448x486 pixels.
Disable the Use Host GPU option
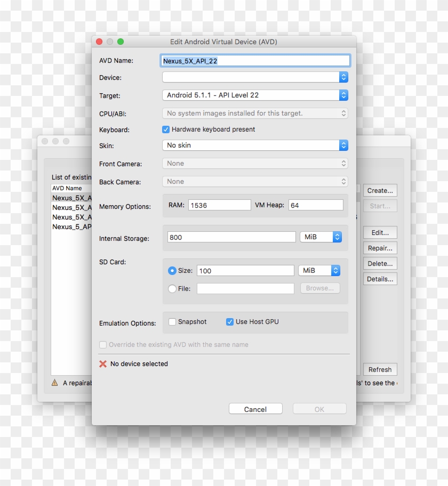click(x=230, y=321)
